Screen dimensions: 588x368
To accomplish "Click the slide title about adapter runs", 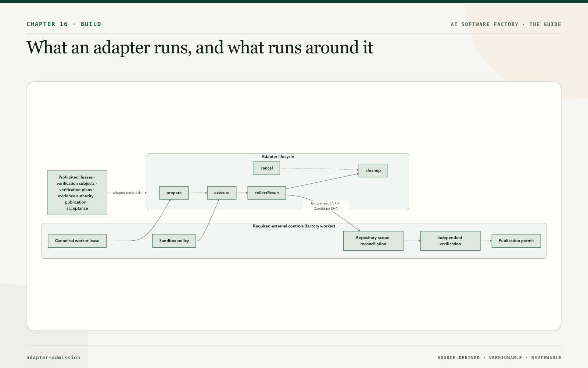I will pyautogui.click(x=200, y=47).
